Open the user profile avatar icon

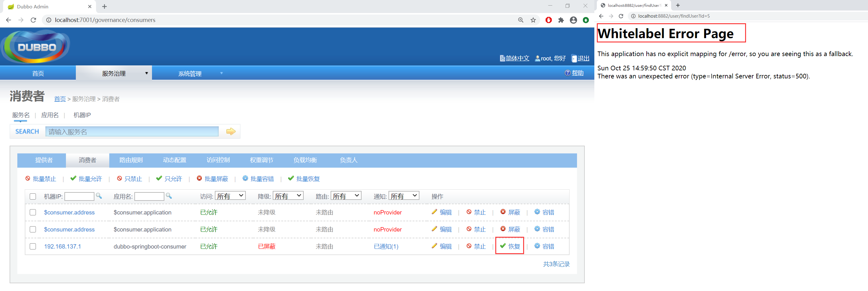(574, 20)
